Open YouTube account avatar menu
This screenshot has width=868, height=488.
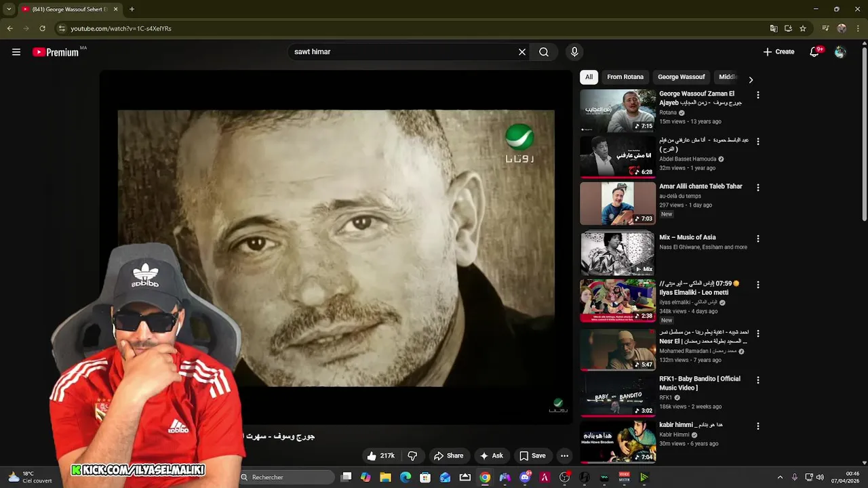point(840,52)
